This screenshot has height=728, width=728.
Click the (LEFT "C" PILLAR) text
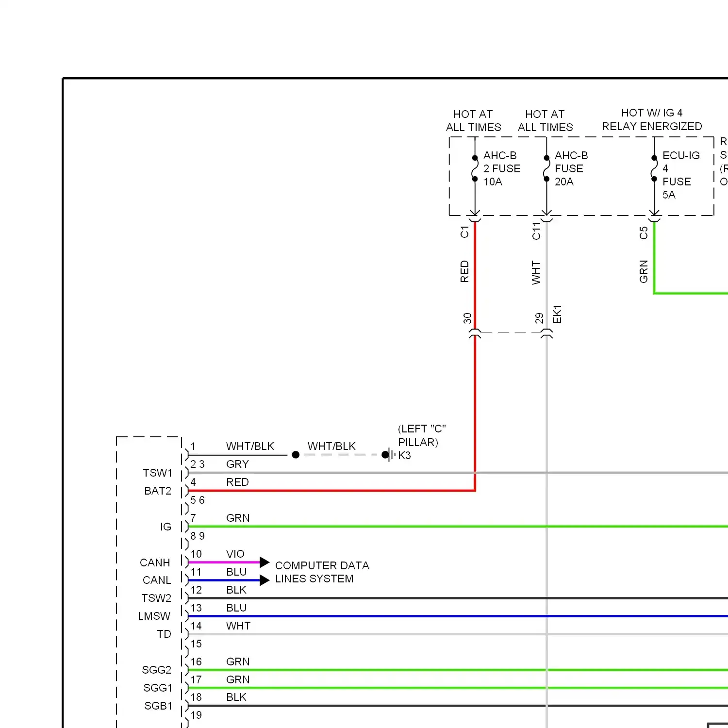tap(422, 435)
